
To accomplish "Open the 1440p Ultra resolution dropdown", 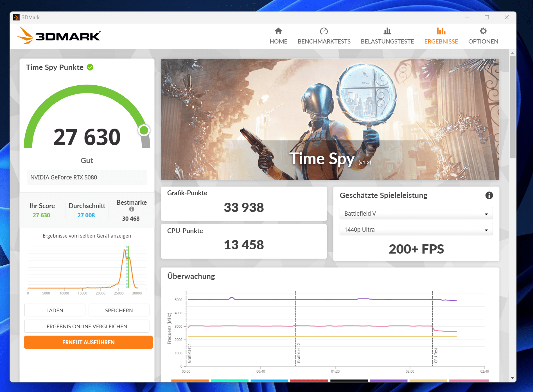I will [416, 229].
